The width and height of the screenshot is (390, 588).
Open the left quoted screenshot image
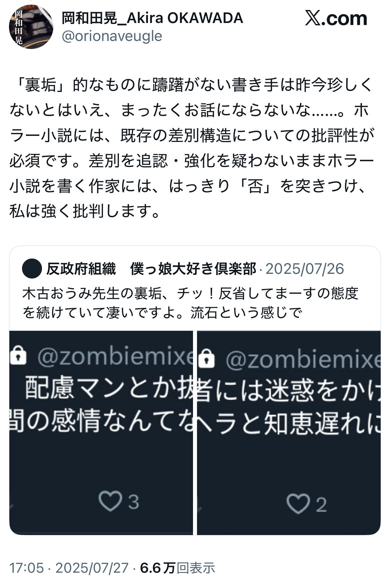(x=101, y=433)
